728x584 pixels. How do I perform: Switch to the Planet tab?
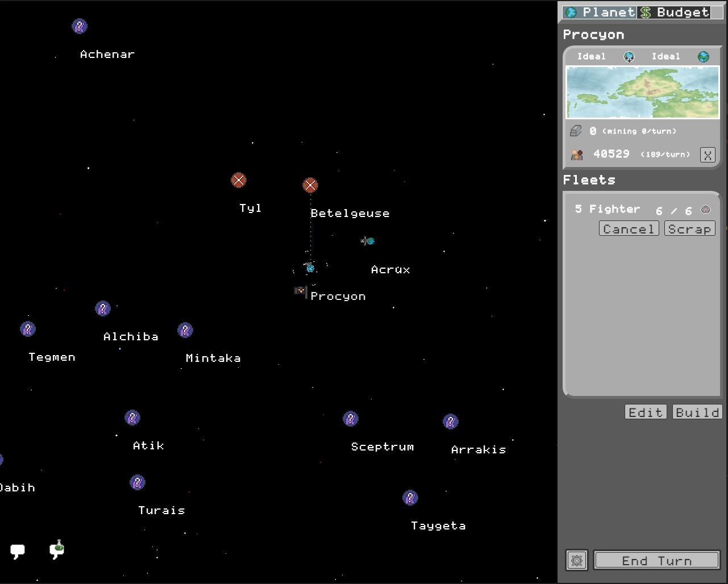tap(600, 12)
